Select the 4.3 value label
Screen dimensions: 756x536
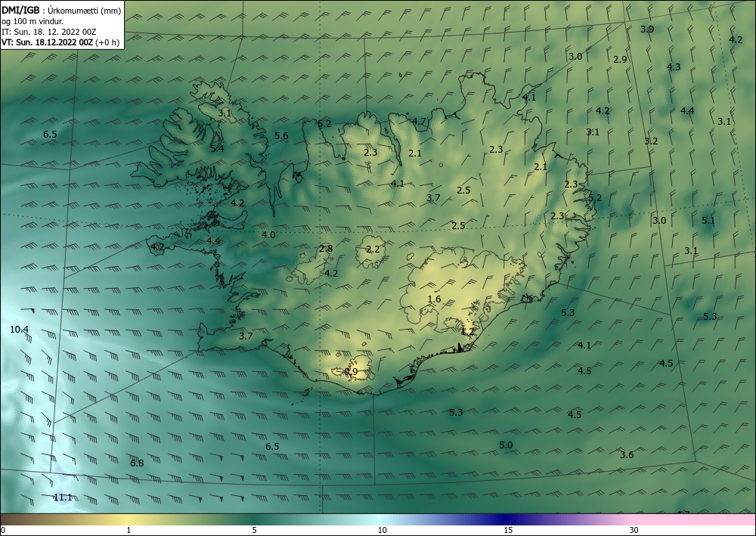point(674,67)
